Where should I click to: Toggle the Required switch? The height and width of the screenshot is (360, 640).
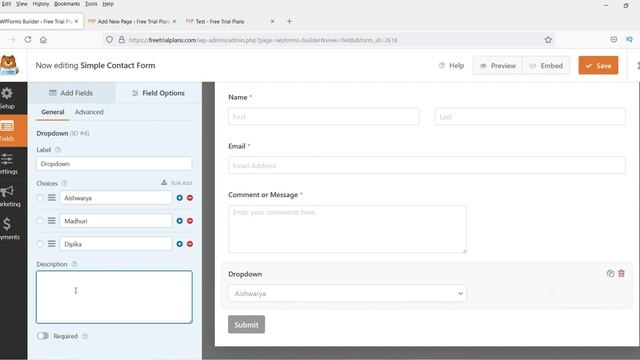[43, 336]
